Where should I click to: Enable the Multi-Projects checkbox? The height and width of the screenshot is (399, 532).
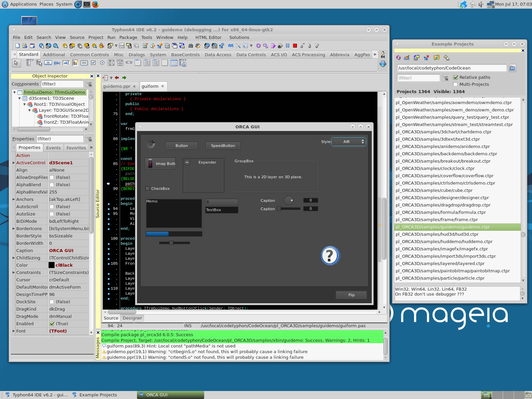pyautogui.click(x=456, y=84)
